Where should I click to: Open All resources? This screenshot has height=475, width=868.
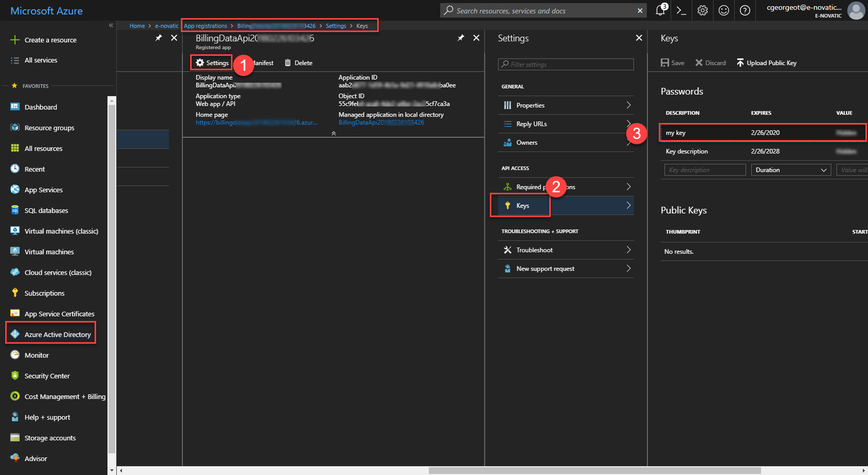click(x=43, y=148)
